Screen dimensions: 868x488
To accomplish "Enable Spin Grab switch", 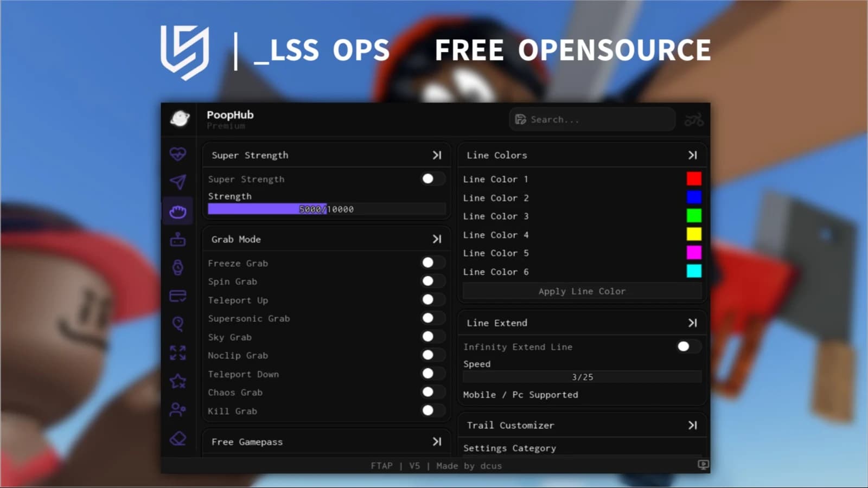I will coord(433,281).
